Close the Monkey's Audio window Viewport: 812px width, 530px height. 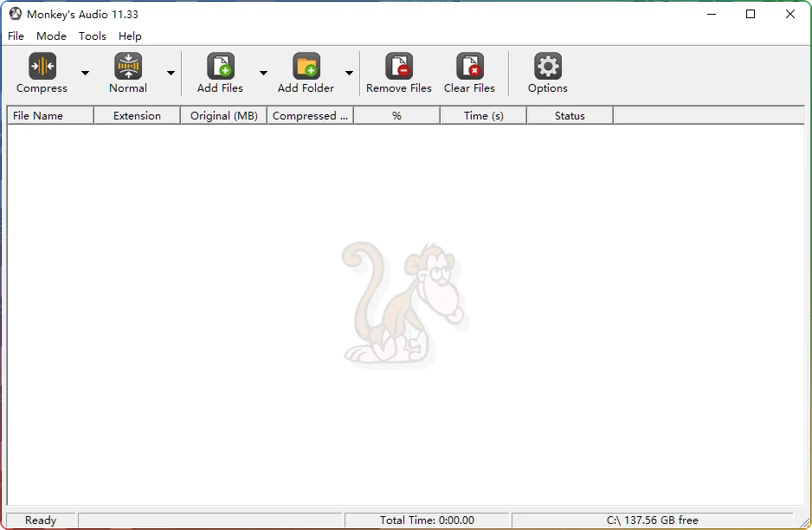(x=790, y=14)
